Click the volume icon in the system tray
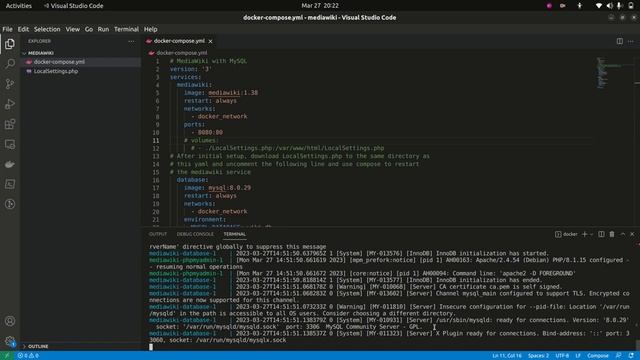The image size is (640, 360). 609,6
